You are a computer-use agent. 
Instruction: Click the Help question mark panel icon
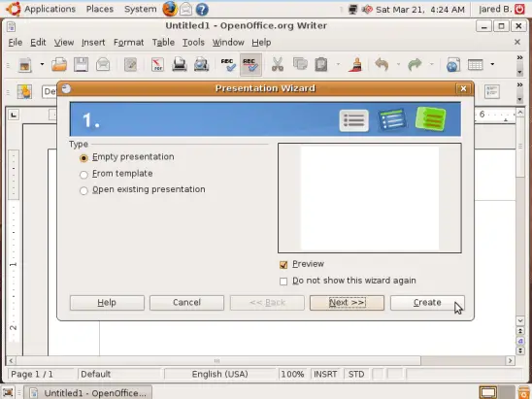coord(202,10)
